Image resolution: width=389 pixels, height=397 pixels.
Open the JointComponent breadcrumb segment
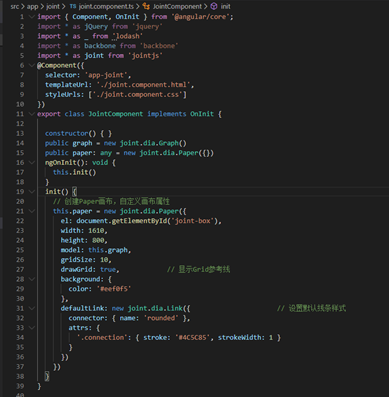[x=177, y=6]
